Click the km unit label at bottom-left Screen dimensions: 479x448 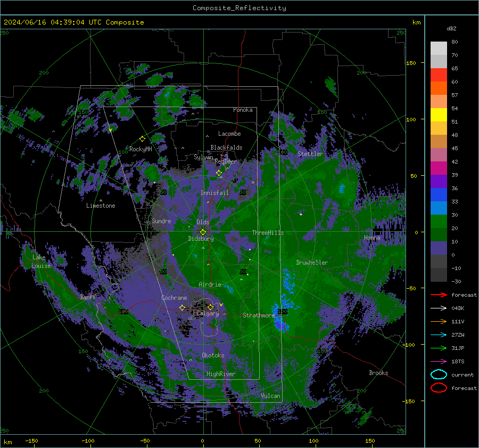click(7, 442)
